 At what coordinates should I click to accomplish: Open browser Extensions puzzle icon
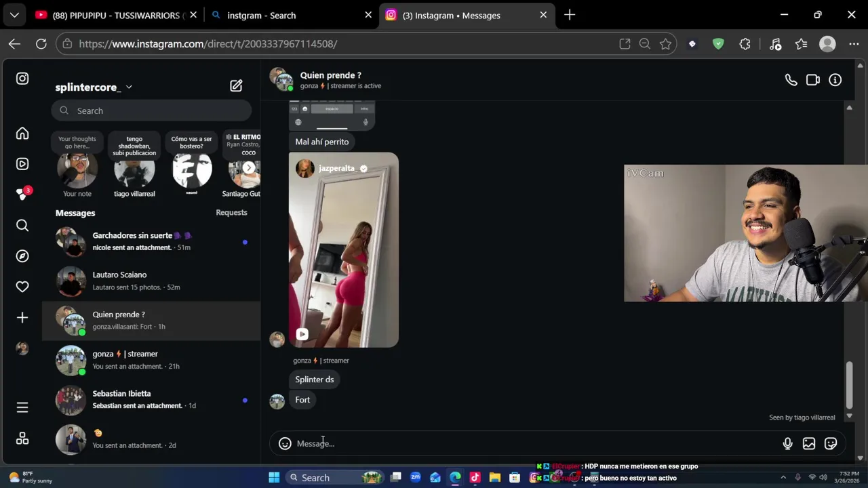[x=745, y=44]
